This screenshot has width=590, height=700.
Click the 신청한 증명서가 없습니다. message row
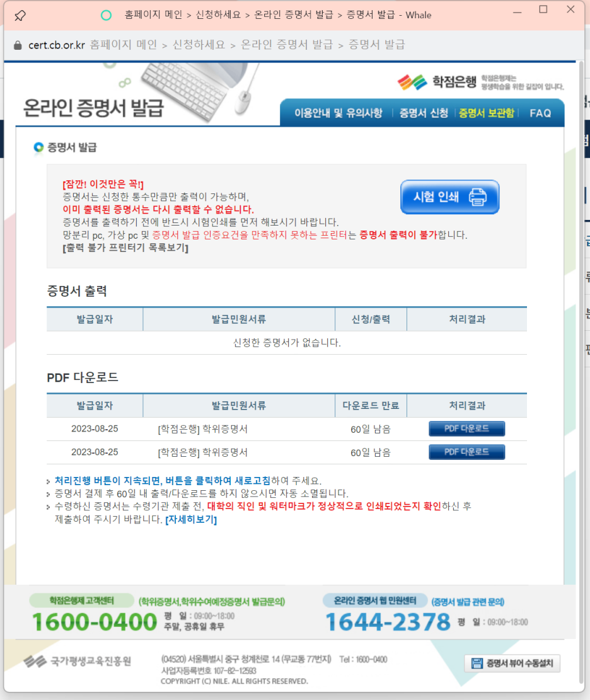coord(287,343)
